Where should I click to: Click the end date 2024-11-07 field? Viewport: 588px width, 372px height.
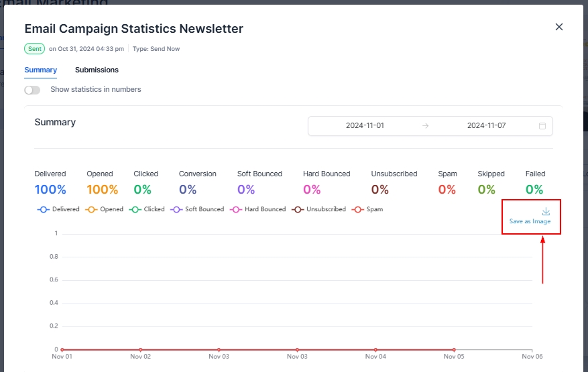click(486, 126)
